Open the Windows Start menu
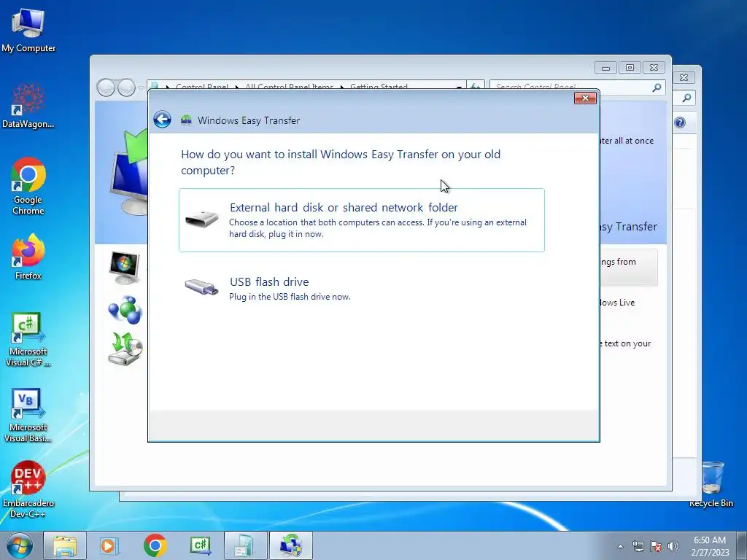 coord(20,545)
